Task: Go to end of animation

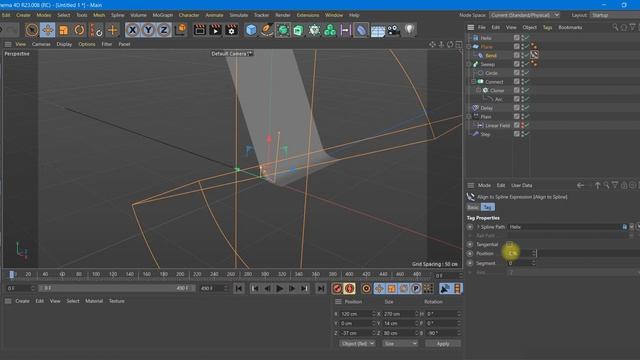Action: tap(321, 289)
